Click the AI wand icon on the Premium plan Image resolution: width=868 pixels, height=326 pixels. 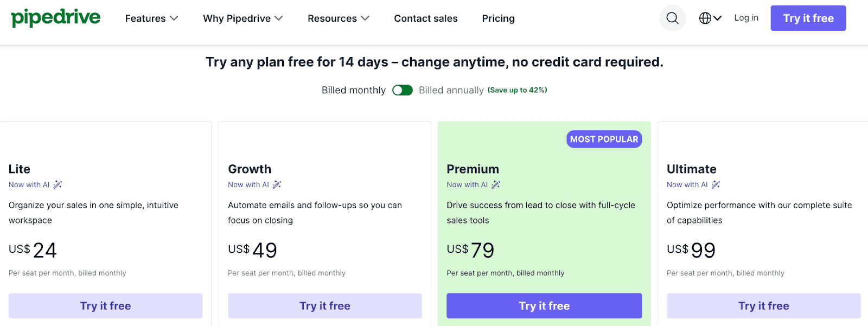495,184
